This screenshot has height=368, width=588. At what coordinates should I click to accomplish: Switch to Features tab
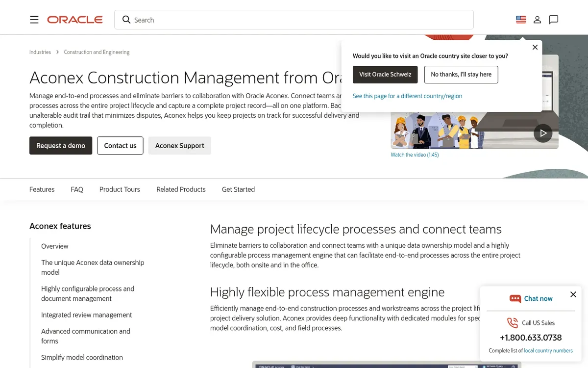[x=42, y=189]
